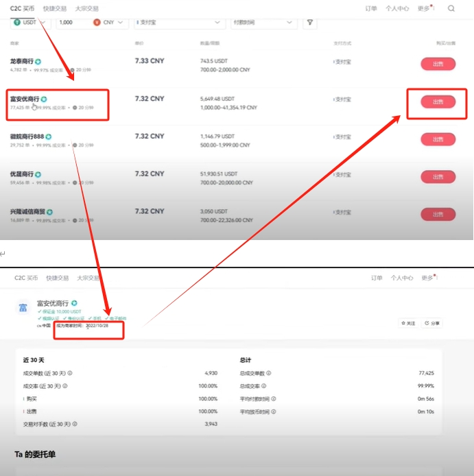Click the amount input showing 1,000
Image resolution: width=474 pixels, height=476 pixels.
tap(73, 23)
